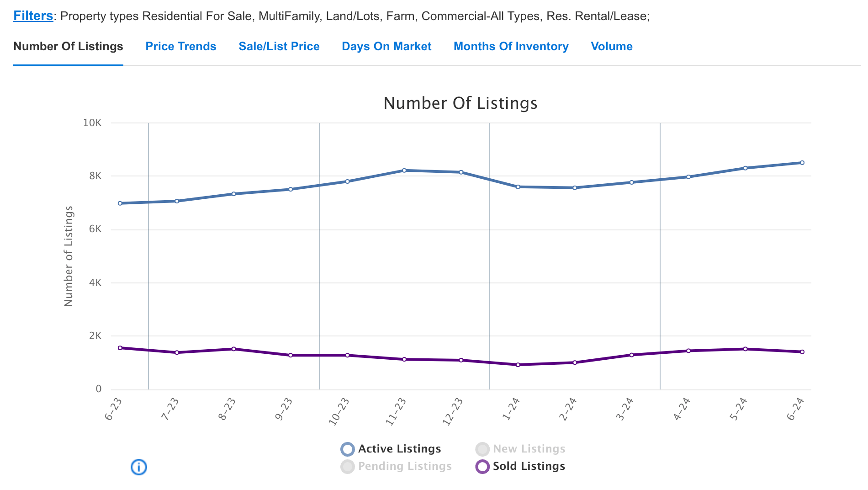Click the 12-23 x-axis label

tap(453, 412)
